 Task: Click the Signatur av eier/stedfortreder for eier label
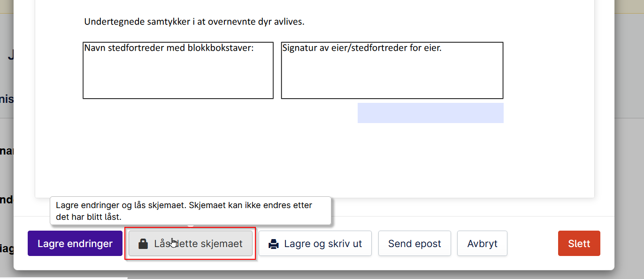coord(362,48)
